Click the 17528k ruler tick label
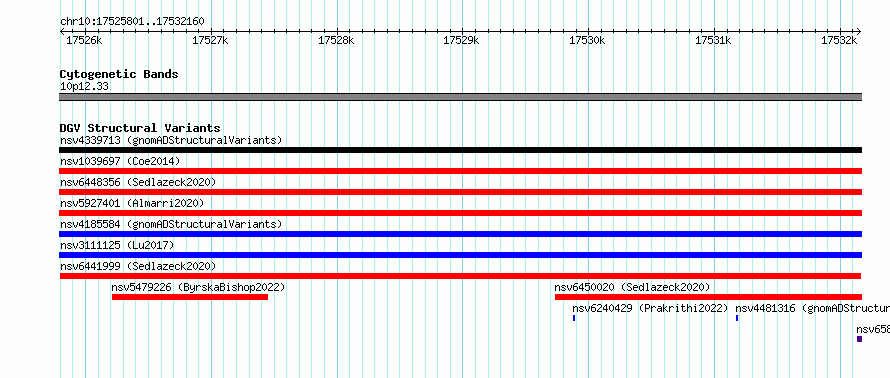The image size is (890, 378). (336, 40)
